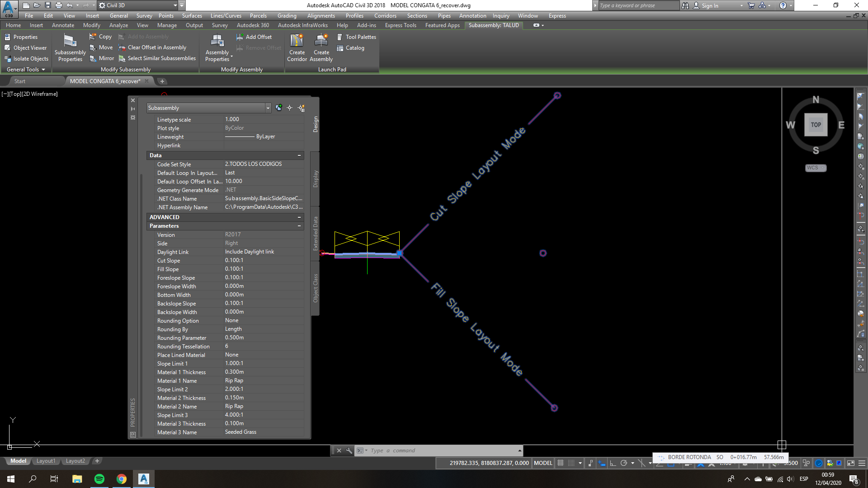868x488 pixels.
Task: Toggle polar tracking in status bar
Action: pyautogui.click(x=624, y=463)
